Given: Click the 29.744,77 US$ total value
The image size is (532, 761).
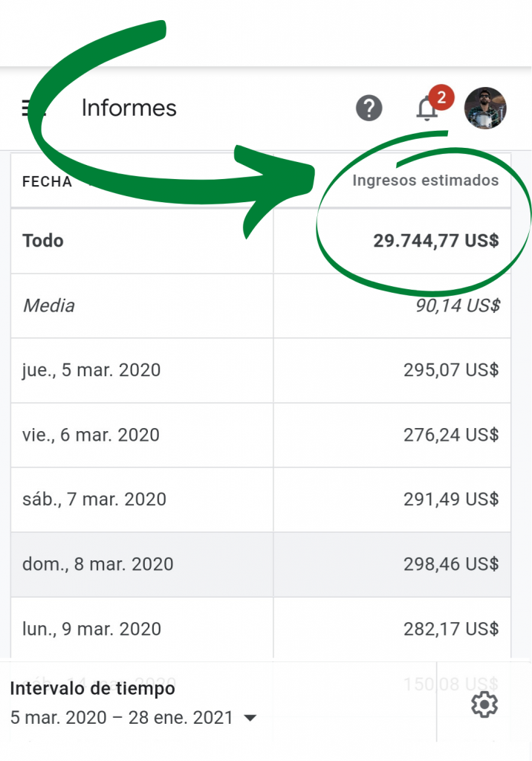Looking at the screenshot, I should tap(436, 241).
